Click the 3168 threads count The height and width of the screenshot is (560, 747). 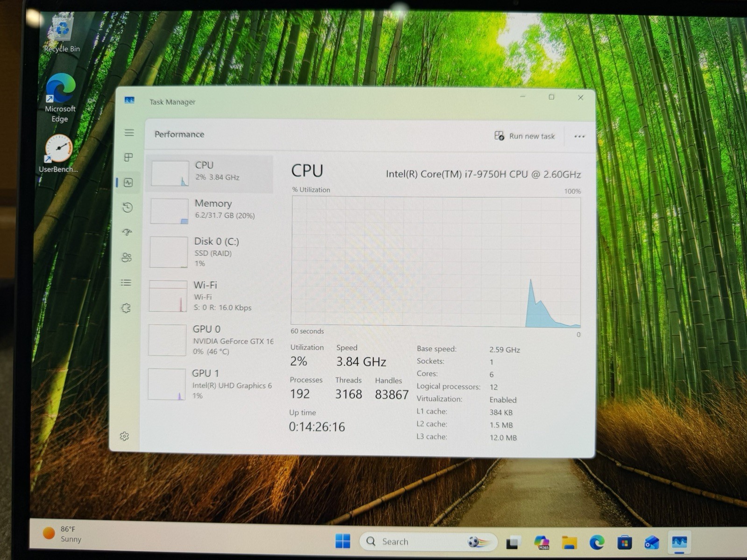click(x=348, y=394)
